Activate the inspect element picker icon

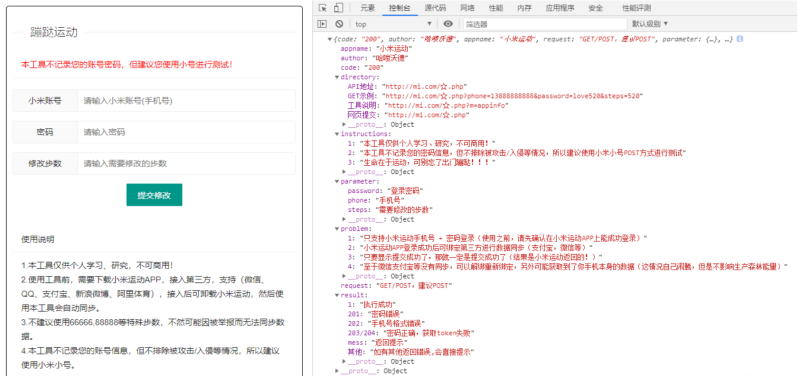point(322,8)
